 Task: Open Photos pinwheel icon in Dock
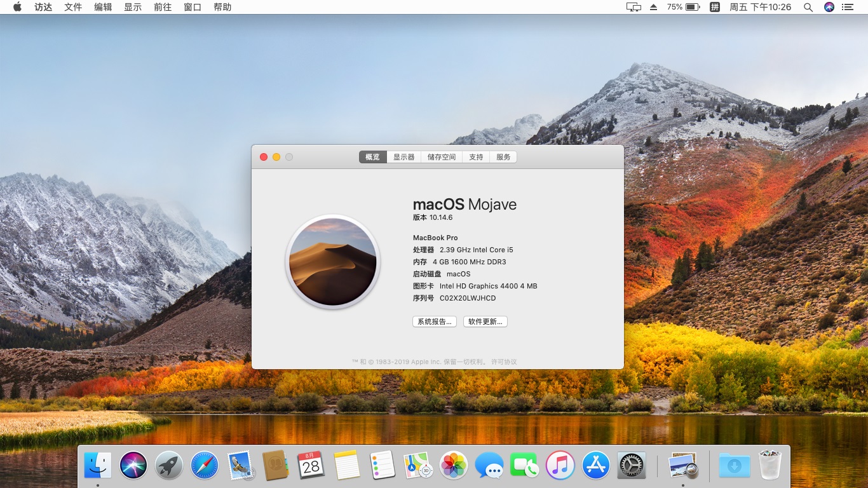point(454,466)
